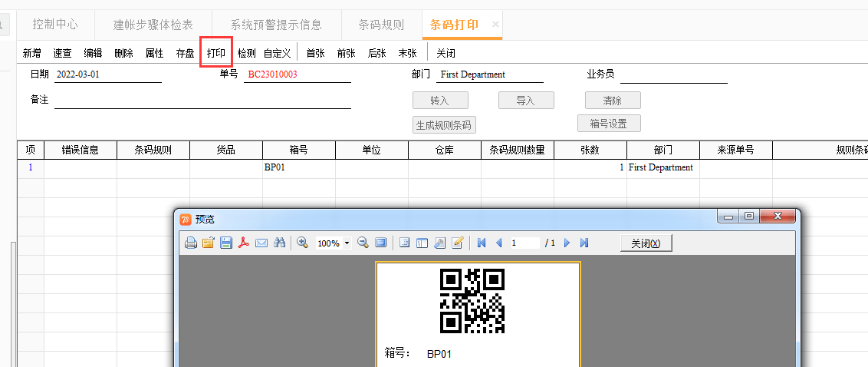Close the 预览 window with red X

(778, 217)
